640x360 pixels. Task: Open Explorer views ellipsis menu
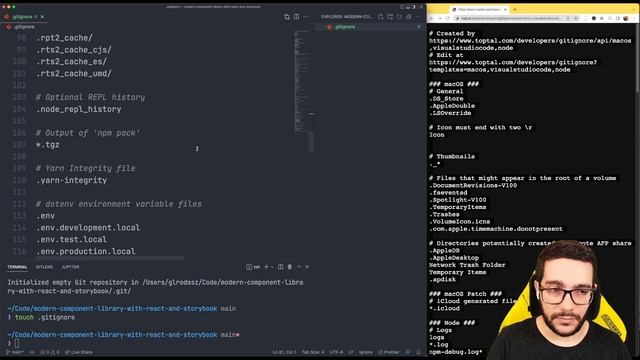pyautogui.click(x=418, y=17)
